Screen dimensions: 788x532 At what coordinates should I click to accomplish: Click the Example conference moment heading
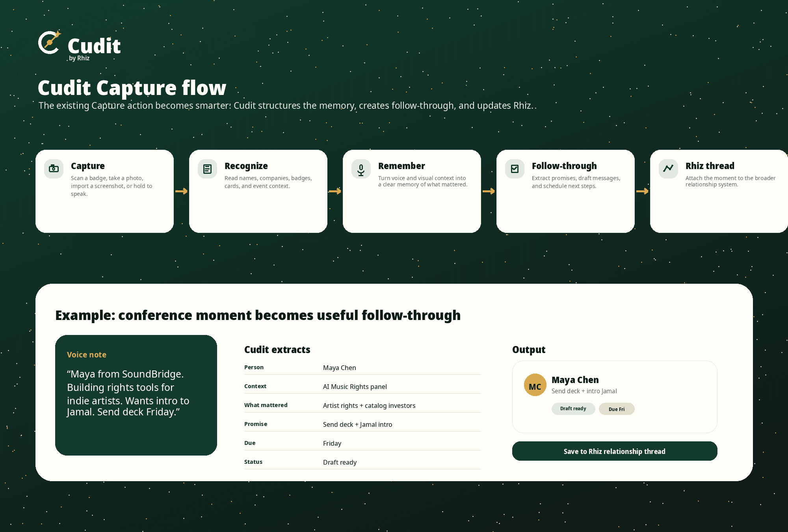(x=258, y=315)
